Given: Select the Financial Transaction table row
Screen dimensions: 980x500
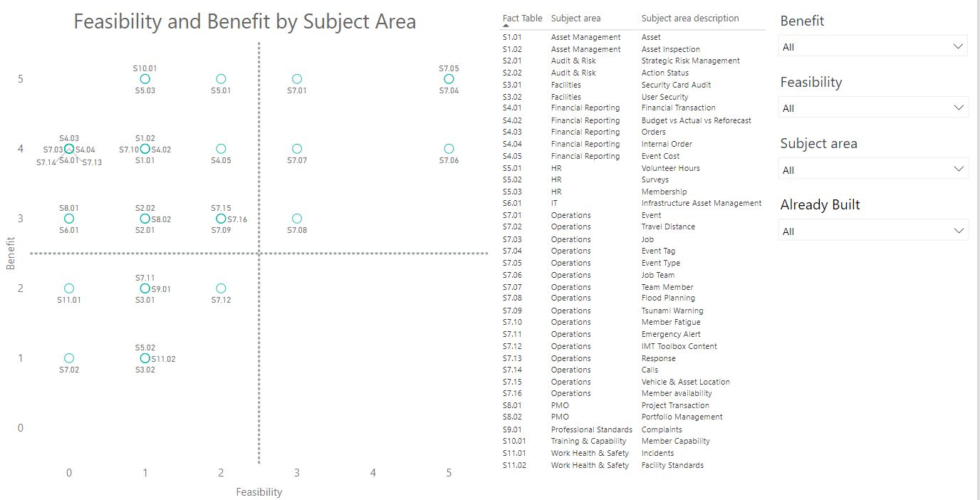Looking at the screenshot, I should click(633, 108).
